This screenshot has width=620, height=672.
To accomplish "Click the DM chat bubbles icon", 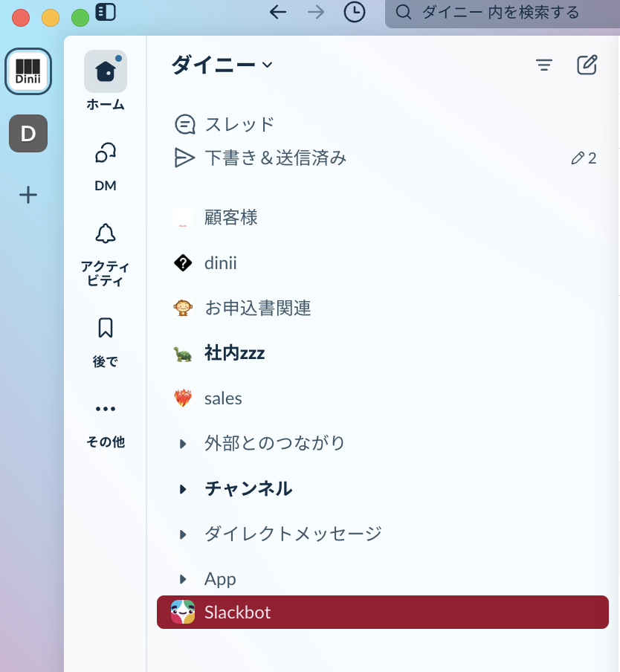I will coord(106,152).
